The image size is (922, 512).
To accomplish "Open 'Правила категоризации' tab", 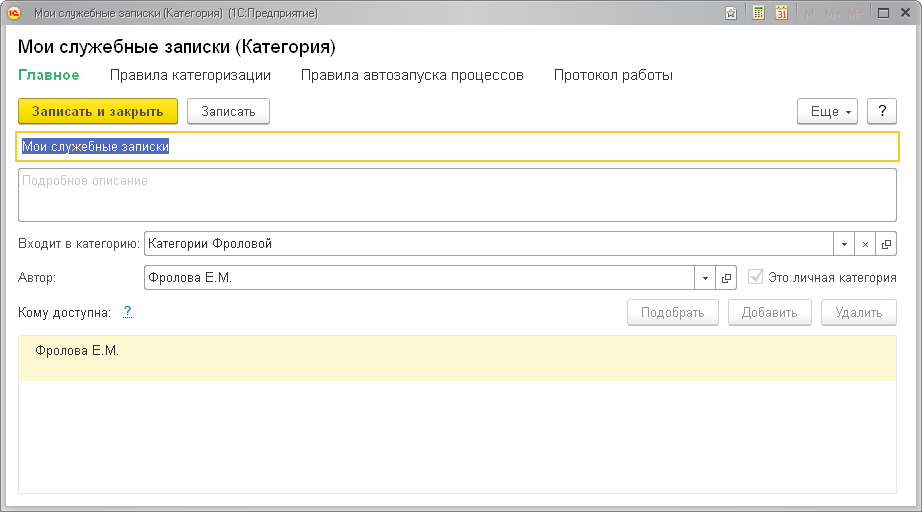I will [x=190, y=75].
